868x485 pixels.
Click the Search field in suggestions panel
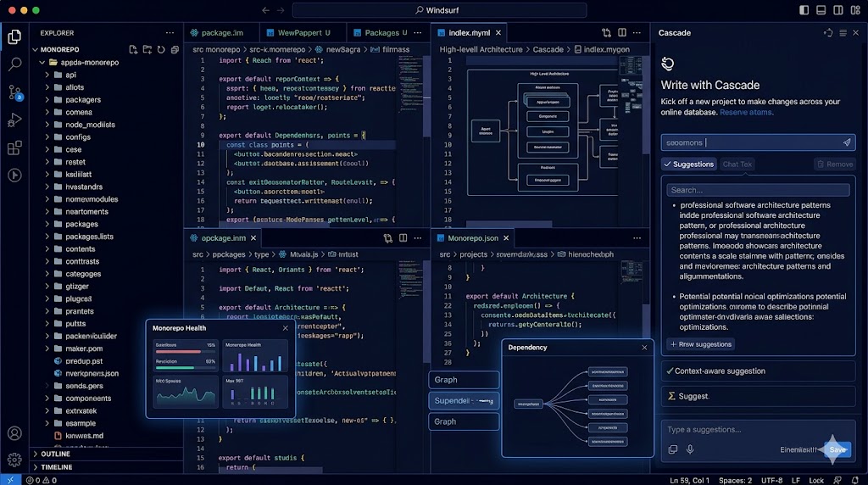point(758,190)
